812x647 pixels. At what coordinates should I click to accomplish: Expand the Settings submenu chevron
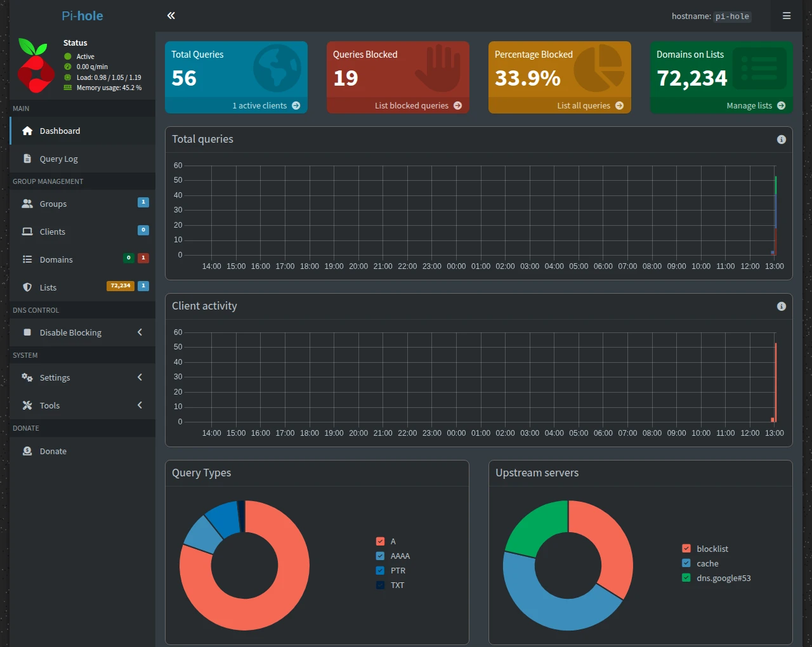[140, 377]
